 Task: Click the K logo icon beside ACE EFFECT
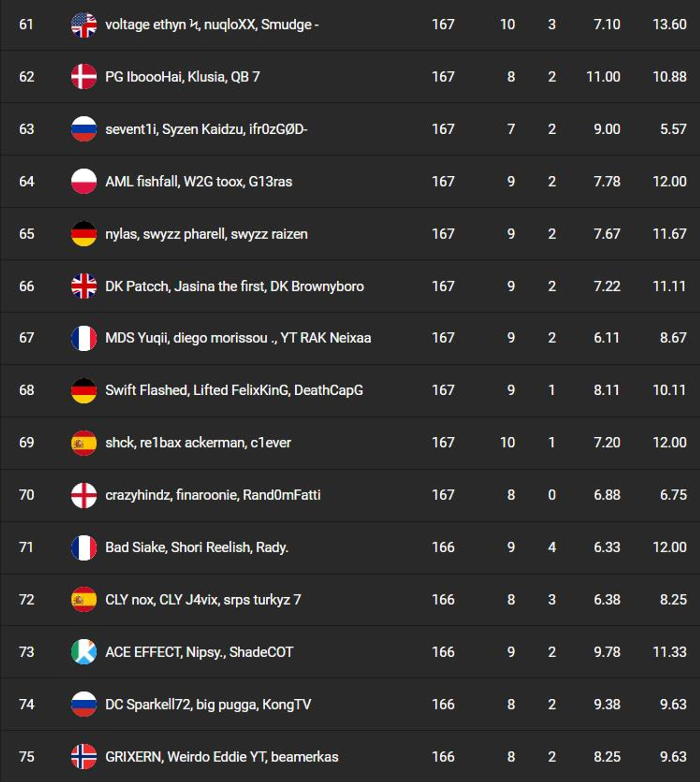click(x=84, y=652)
